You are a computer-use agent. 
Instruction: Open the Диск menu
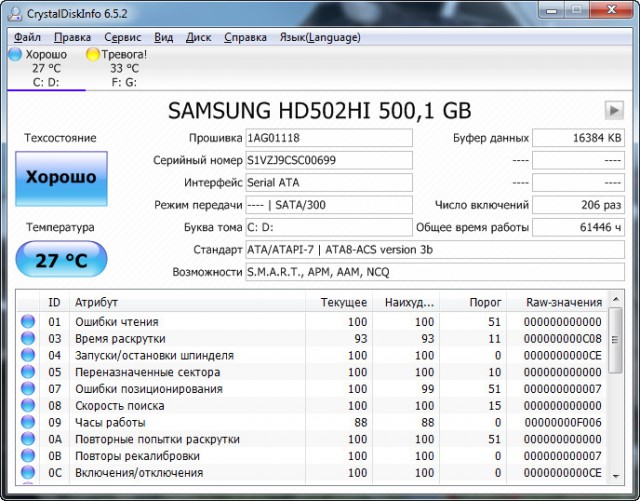click(198, 38)
